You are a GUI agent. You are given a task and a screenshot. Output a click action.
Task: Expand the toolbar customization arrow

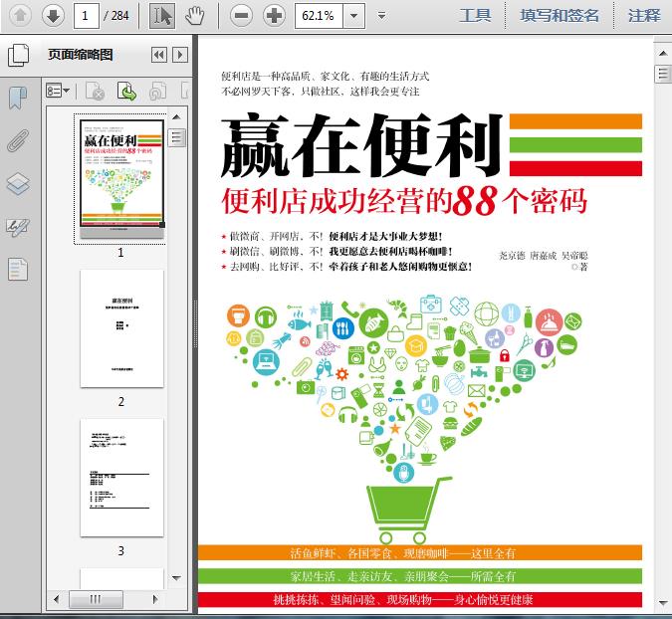pyautogui.click(x=381, y=16)
